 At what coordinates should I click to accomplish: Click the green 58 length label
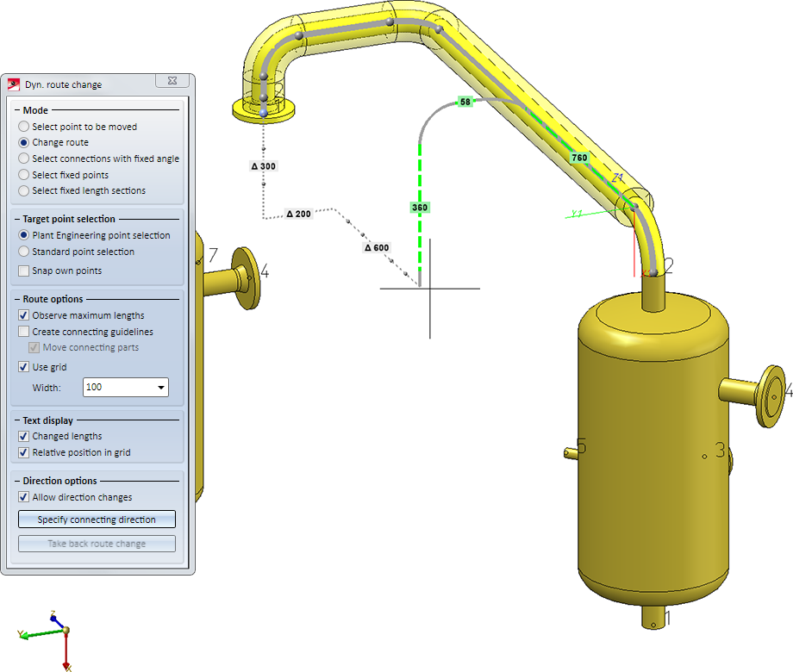pyautogui.click(x=465, y=102)
